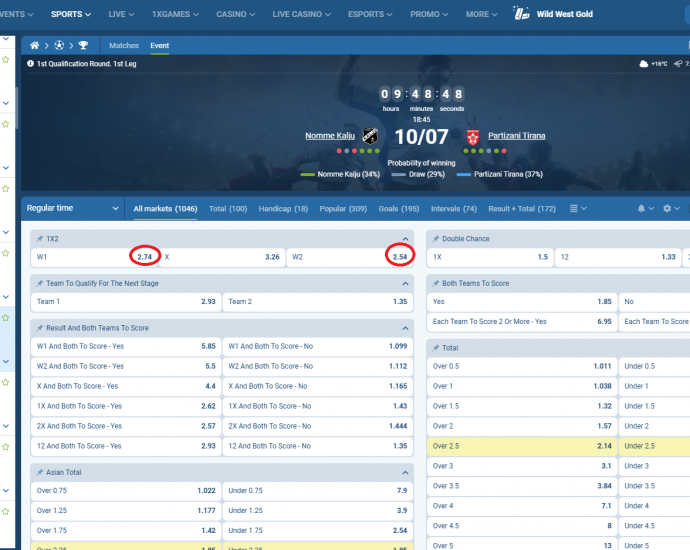Open the LIVE CASINO menu
The width and height of the screenshot is (690, 550).
[301, 14]
